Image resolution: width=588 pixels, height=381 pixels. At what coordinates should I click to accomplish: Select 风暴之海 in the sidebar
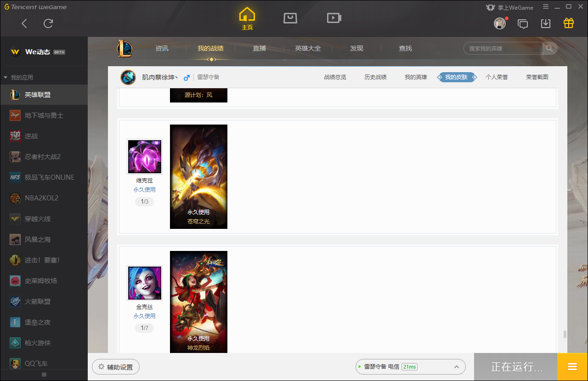pos(44,239)
